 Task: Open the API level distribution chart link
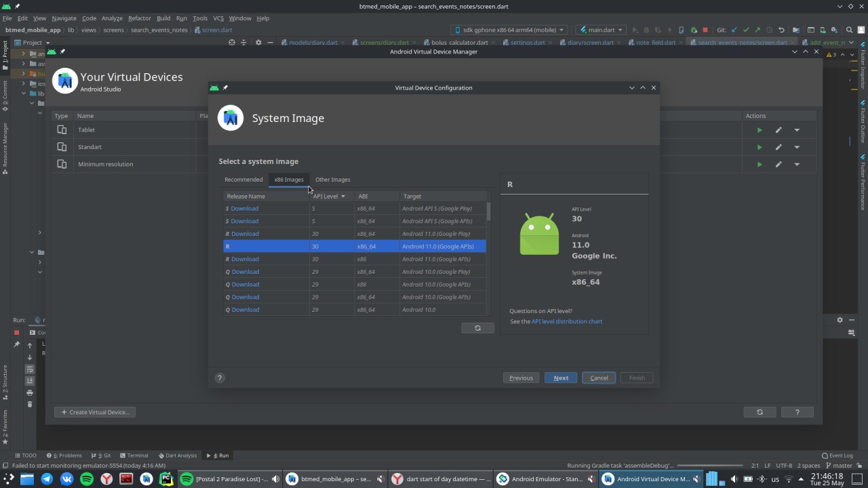(x=567, y=321)
